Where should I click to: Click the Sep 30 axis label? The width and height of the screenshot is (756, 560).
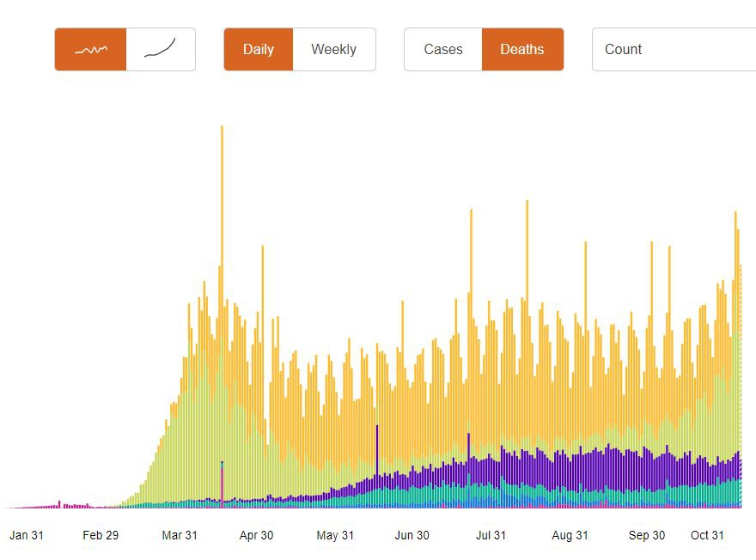coord(647,535)
